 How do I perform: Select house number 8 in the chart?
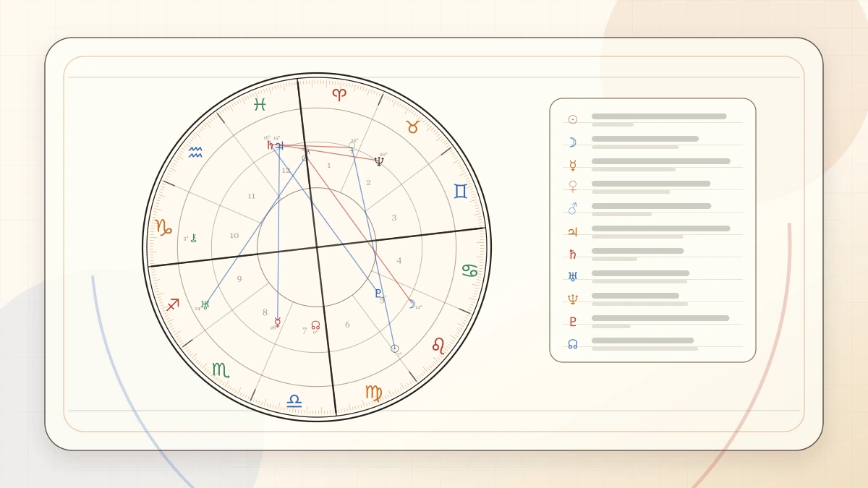point(265,312)
